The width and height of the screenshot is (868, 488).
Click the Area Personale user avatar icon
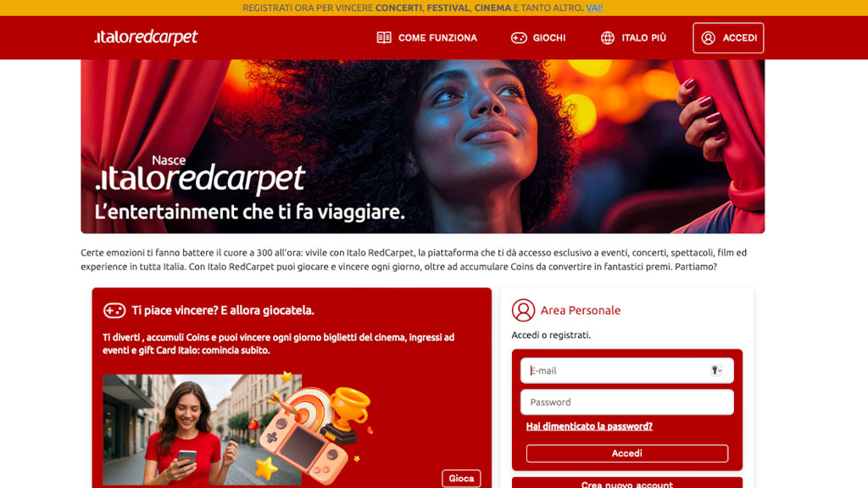coord(523,310)
